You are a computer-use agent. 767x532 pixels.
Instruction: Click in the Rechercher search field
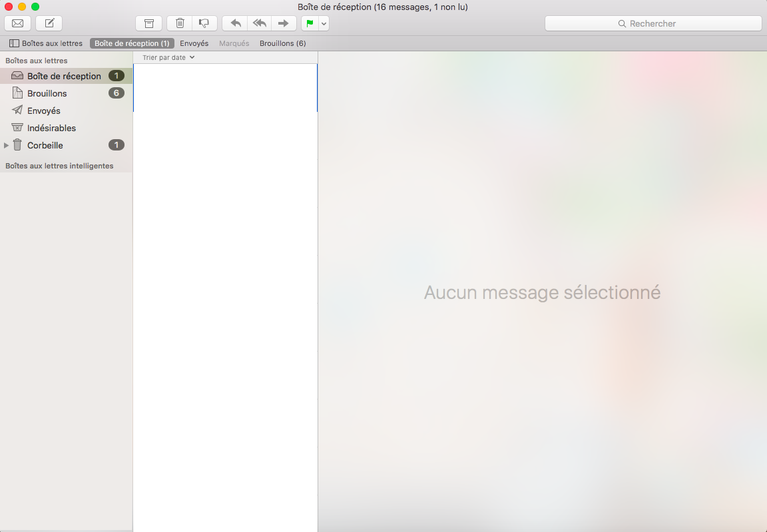[x=652, y=23]
